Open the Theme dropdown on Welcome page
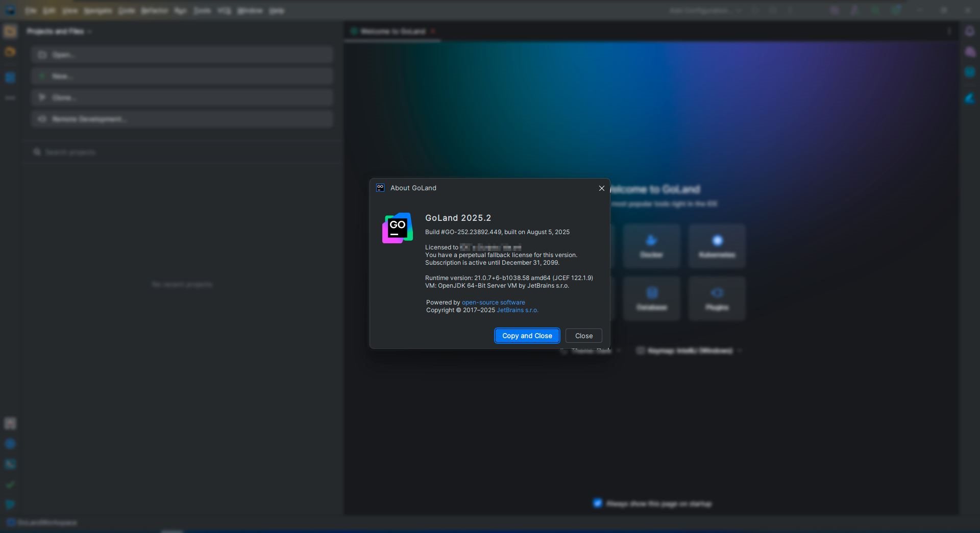Viewport: 980px width, 533px height. (591, 351)
